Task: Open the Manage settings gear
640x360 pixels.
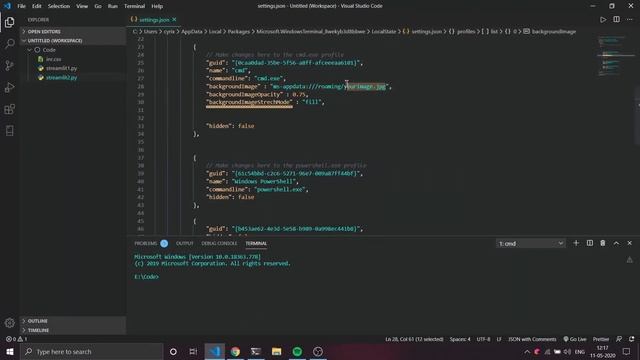Action: tap(9, 323)
